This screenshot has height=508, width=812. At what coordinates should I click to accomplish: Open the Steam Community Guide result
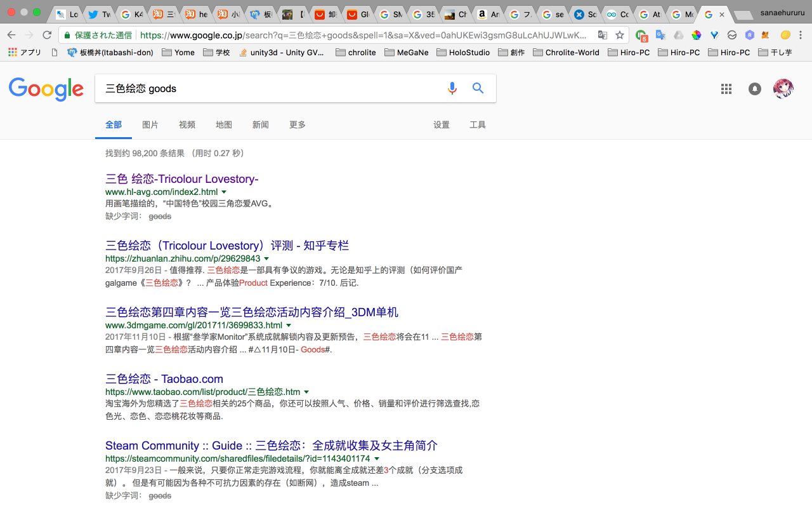click(271, 445)
